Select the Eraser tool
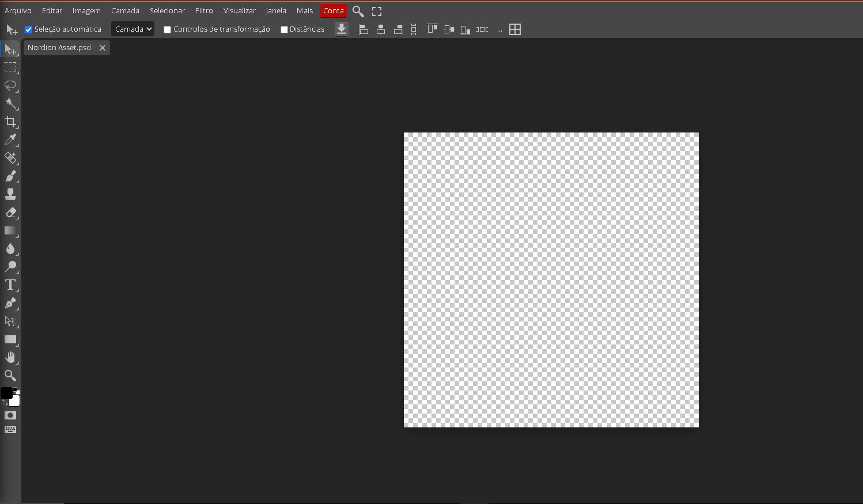 click(x=10, y=213)
